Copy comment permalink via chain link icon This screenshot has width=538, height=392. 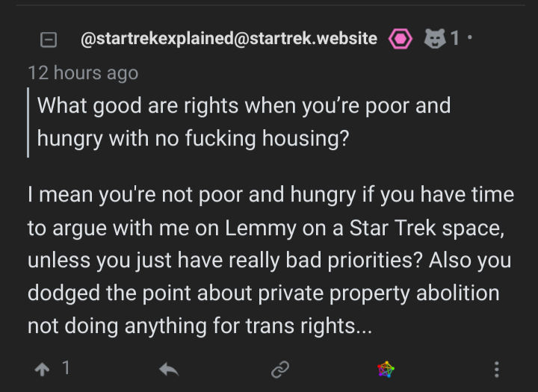click(x=280, y=370)
